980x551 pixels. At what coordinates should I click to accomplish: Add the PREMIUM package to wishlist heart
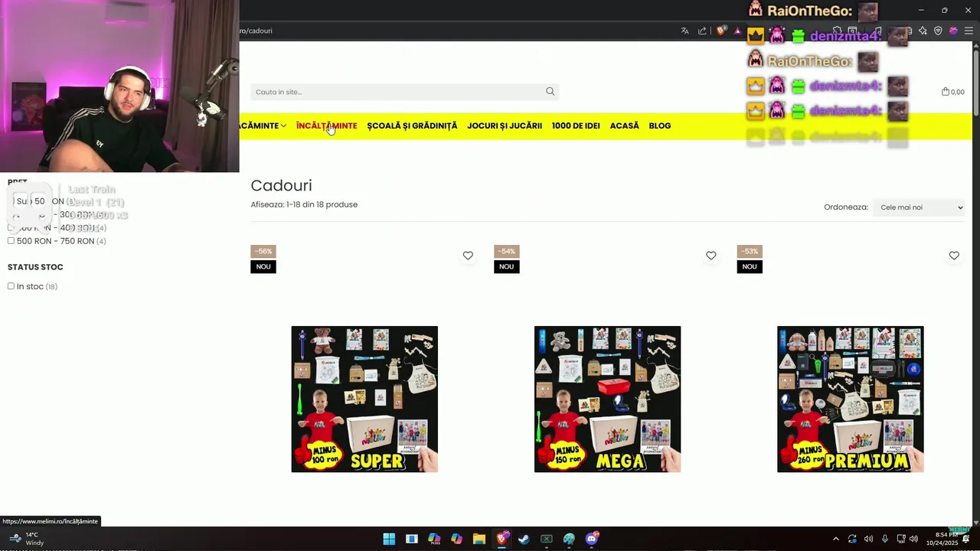[x=954, y=256]
